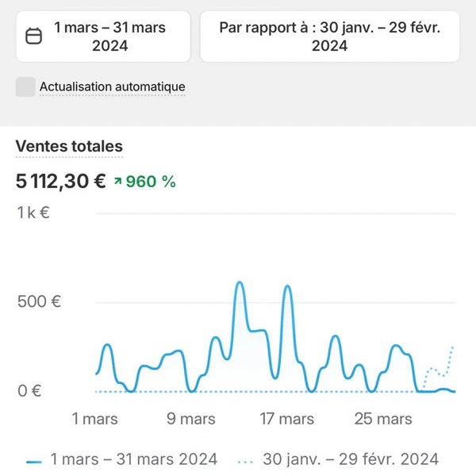The image size is (476, 476).
Task: Open the comparison period Par rapport à selector
Action: coord(329,36)
